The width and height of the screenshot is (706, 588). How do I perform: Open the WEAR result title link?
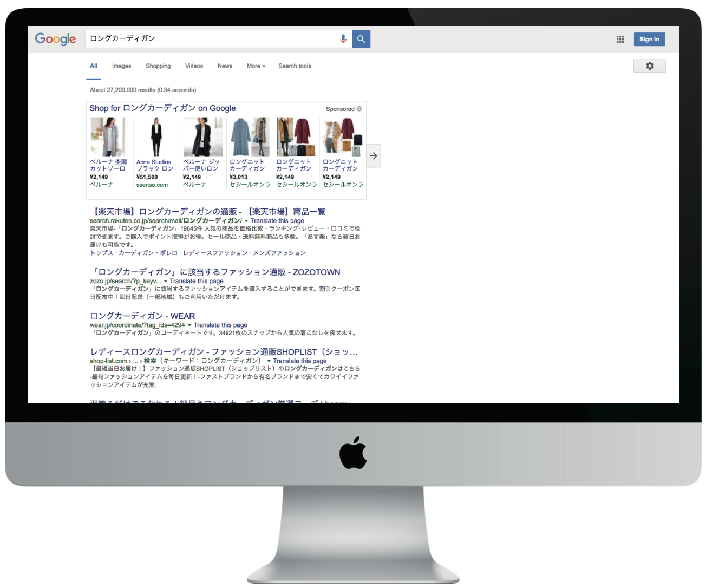coord(142,316)
